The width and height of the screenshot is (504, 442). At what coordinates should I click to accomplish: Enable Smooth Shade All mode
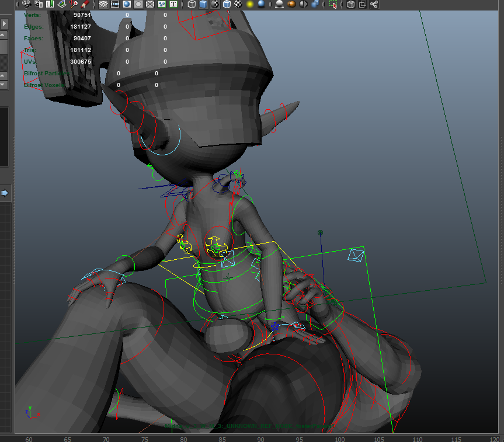203,4
